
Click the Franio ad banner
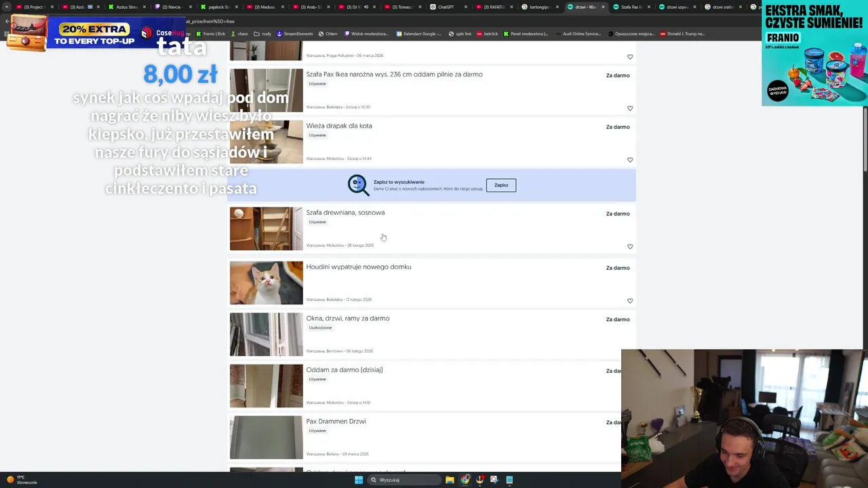point(814,53)
